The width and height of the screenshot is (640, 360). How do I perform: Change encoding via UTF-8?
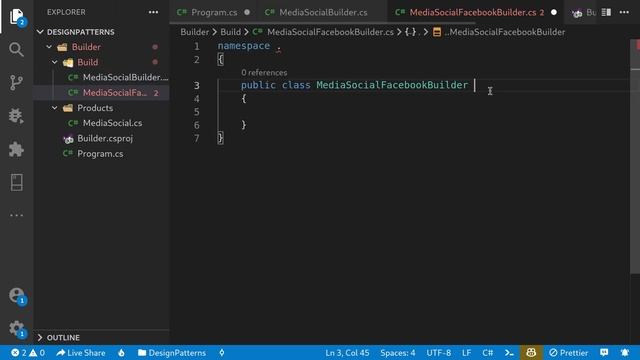pos(439,353)
